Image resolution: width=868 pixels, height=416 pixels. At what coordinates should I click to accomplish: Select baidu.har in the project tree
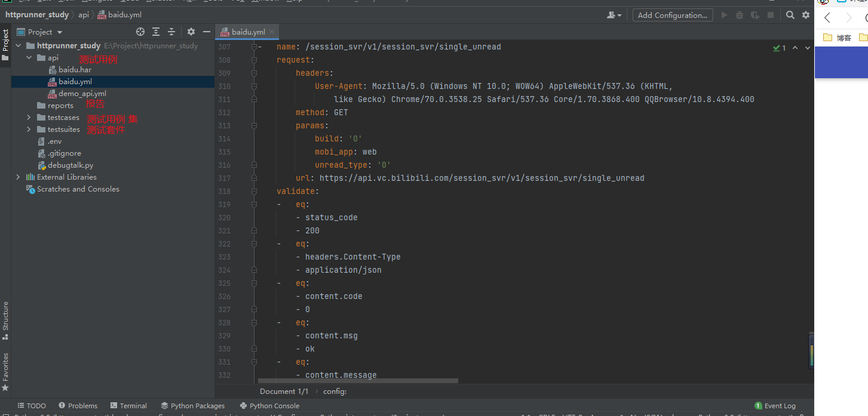(69, 70)
